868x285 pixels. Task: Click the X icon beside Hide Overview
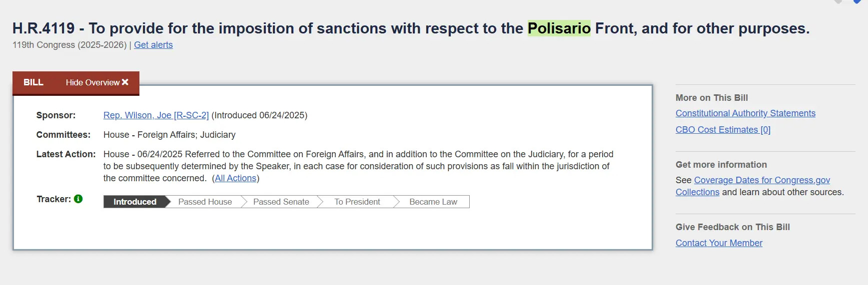point(125,82)
